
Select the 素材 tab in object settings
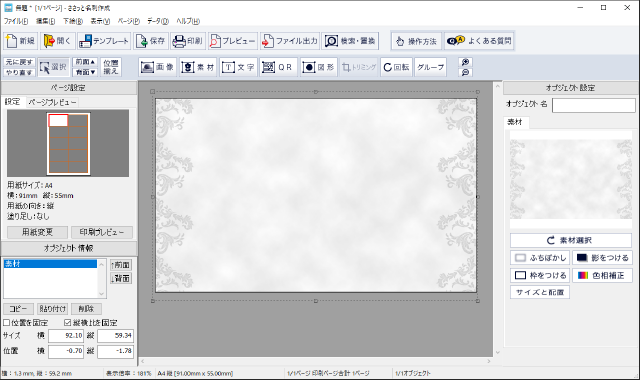515,122
